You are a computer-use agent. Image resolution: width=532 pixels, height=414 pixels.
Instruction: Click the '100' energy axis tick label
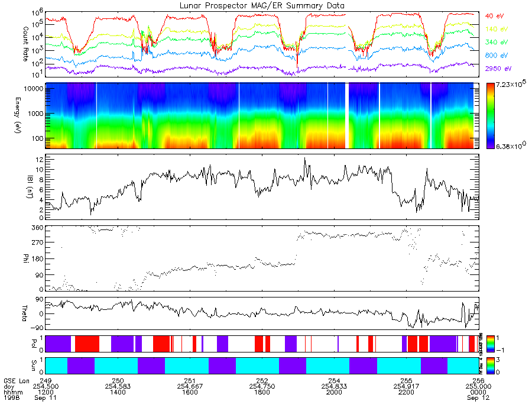point(37,138)
